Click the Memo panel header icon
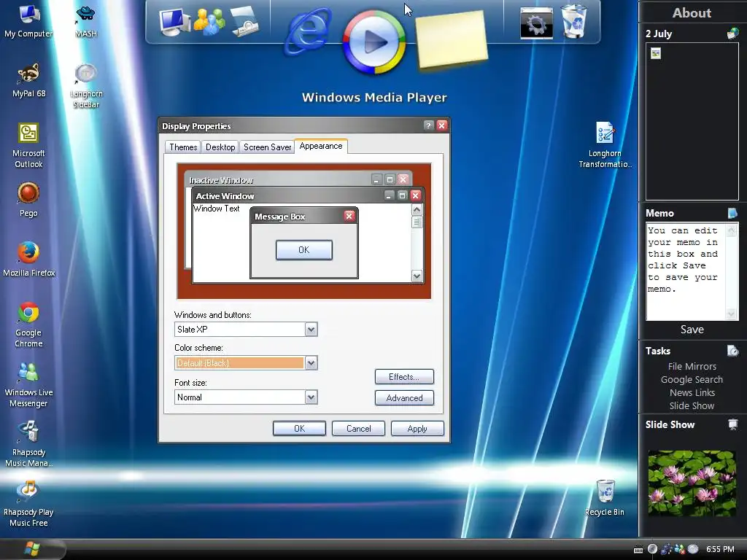The height and width of the screenshot is (560, 747). [x=732, y=213]
